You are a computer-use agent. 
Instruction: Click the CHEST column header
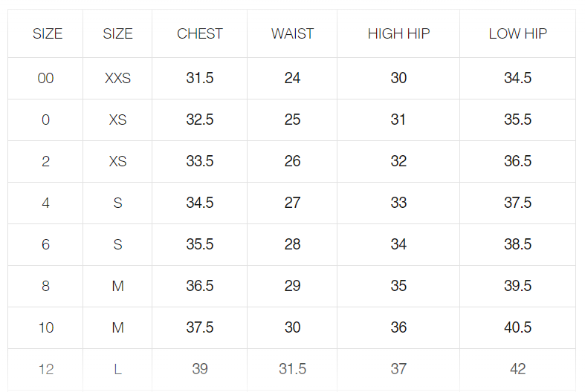(x=200, y=33)
